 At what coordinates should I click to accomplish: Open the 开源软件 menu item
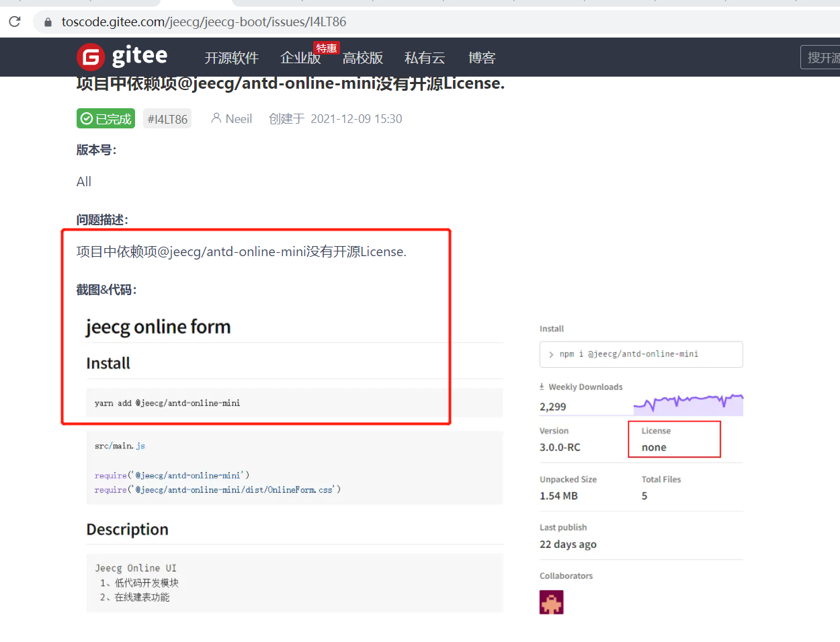(231, 58)
